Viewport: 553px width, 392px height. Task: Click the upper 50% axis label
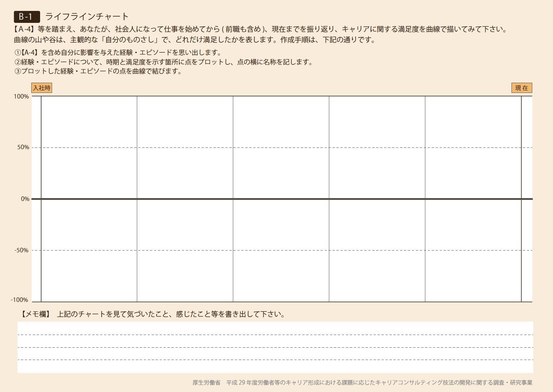23,147
